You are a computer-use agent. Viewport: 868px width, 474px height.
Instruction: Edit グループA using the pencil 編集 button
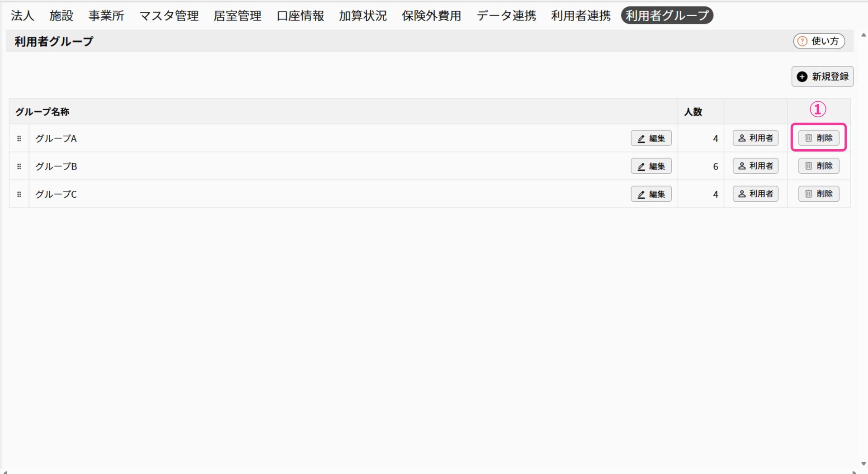pos(651,138)
